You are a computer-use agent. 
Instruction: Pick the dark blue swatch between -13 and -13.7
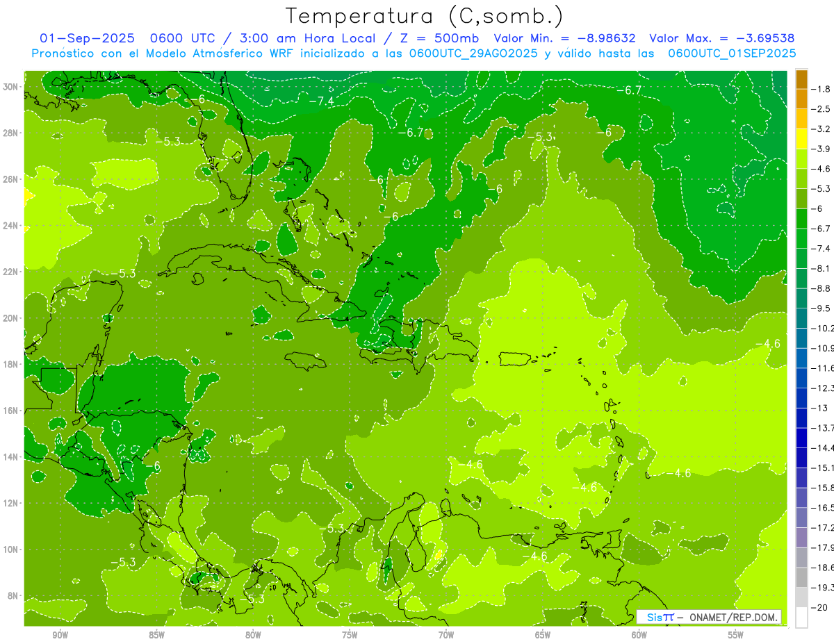801,418
